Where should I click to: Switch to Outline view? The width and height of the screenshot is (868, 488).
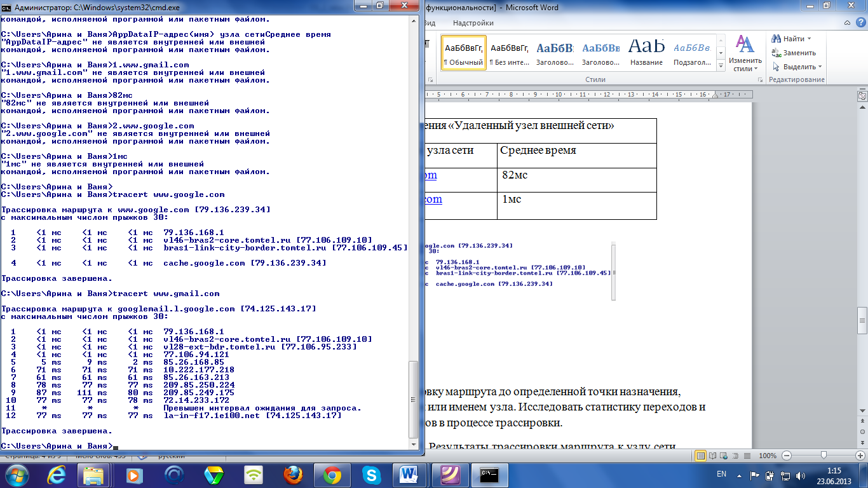(734, 456)
